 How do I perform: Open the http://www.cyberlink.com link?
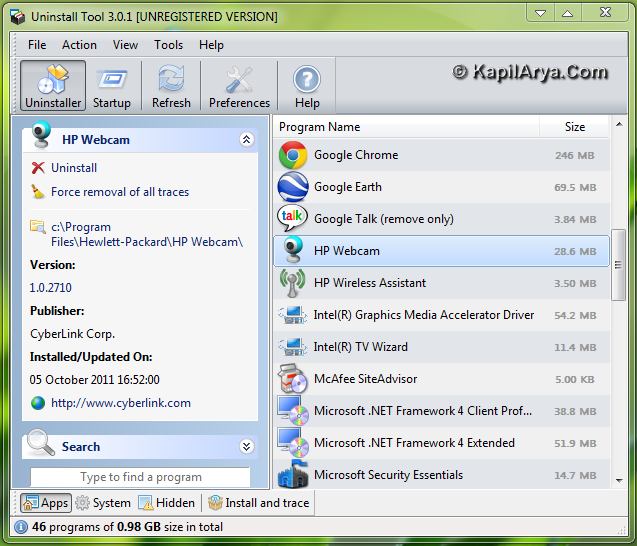[121, 403]
